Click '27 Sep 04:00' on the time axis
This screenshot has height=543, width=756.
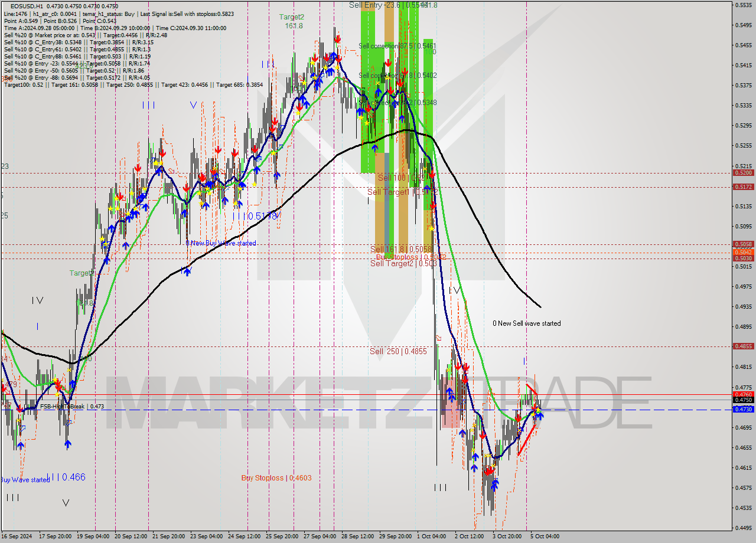[x=320, y=537]
